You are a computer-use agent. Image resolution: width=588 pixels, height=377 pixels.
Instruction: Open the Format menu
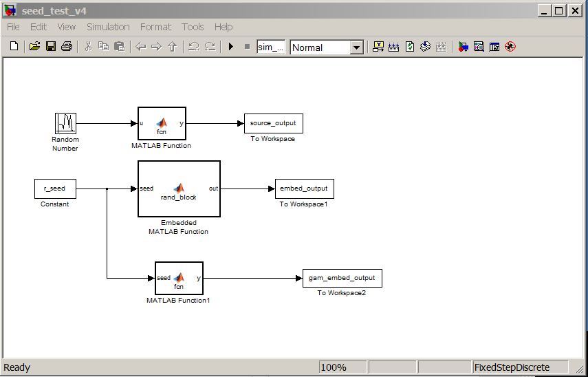[155, 27]
